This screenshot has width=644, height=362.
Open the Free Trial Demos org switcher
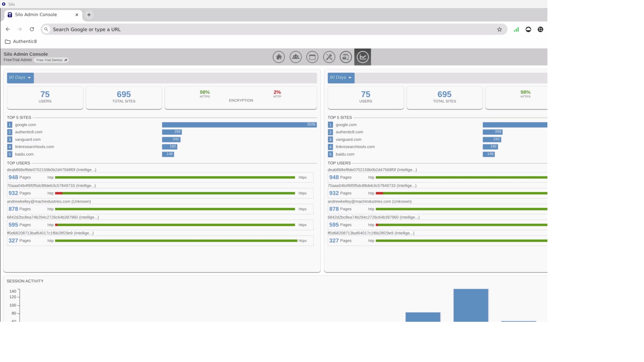pos(51,60)
